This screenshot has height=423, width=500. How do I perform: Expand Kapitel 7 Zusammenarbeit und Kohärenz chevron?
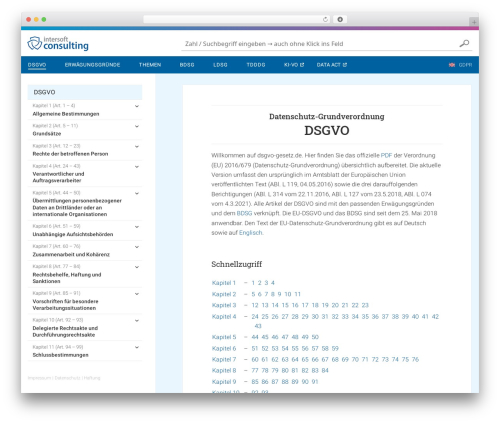pos(137,247)
